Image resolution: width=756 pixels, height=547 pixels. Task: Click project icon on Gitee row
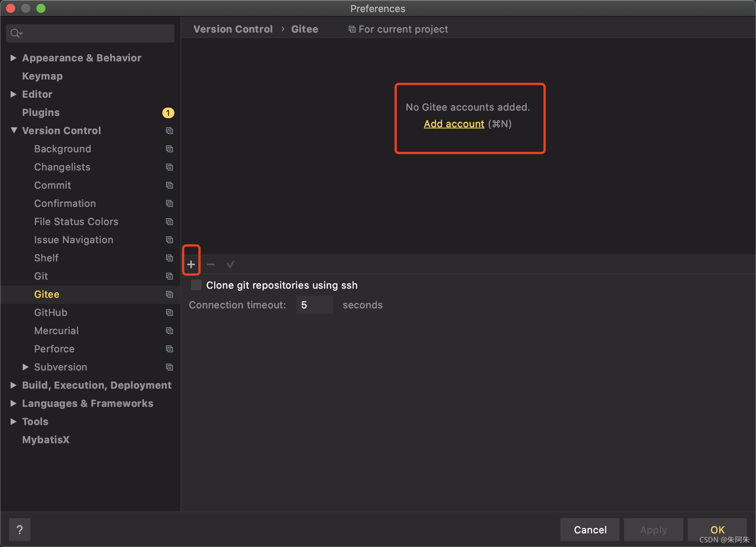pos(169,294)
